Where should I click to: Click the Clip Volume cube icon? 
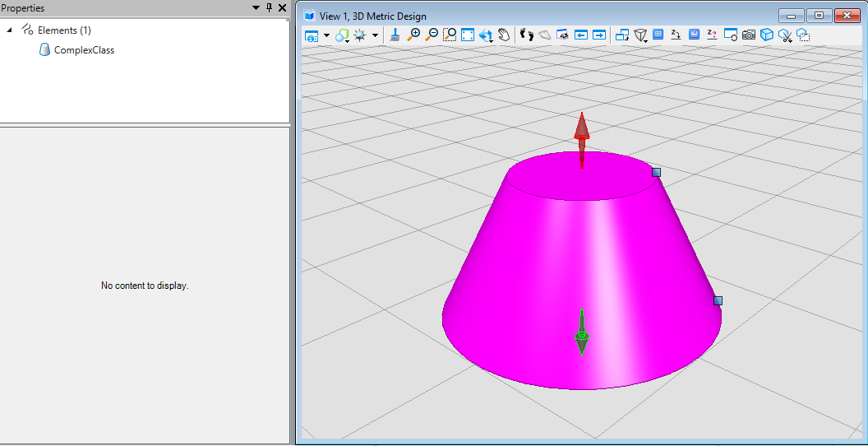coord(766,35)
